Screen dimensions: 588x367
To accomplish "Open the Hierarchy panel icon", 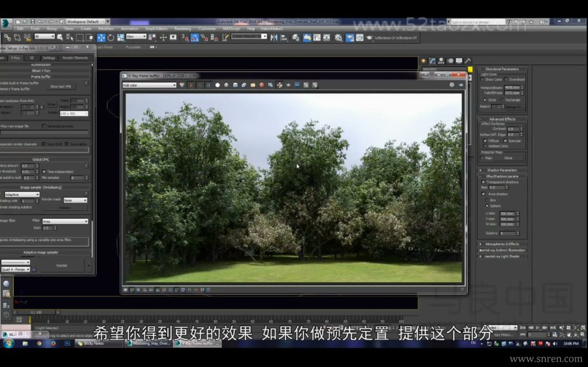I will point(441,61).
